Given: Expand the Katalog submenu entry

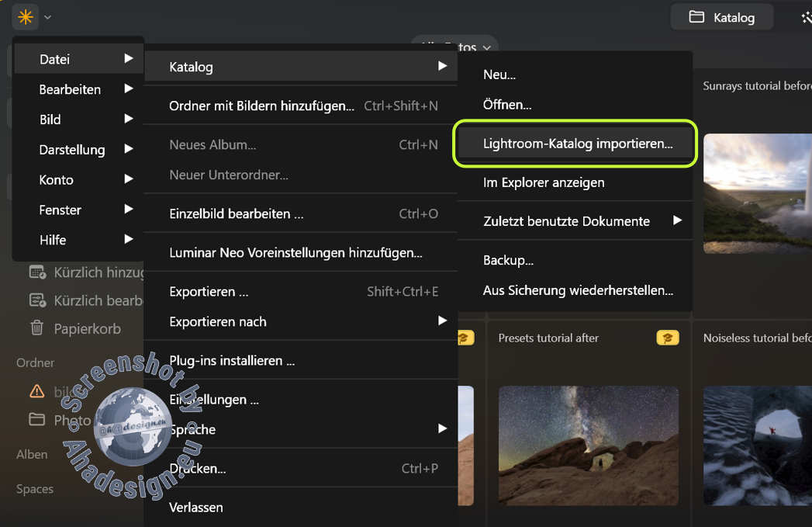Looking at the screenshot, I should (x=301, y=66).
